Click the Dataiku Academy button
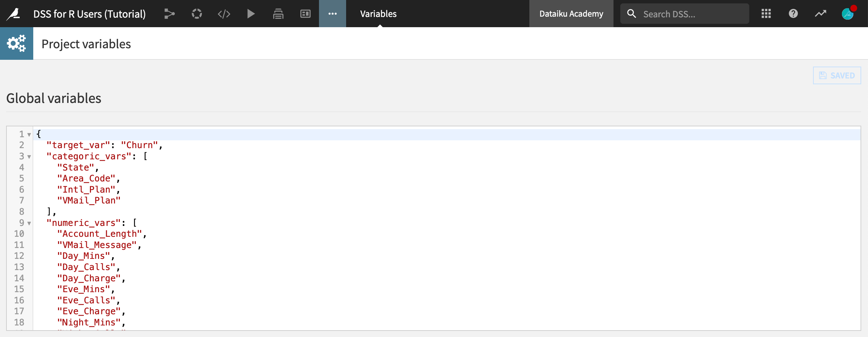 click(571, 14)
